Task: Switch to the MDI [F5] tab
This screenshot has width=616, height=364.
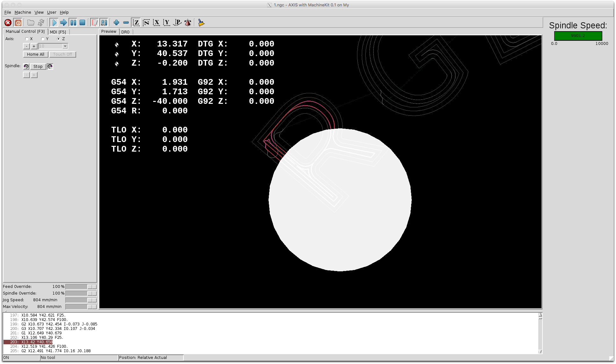Action: pos(58,32)
